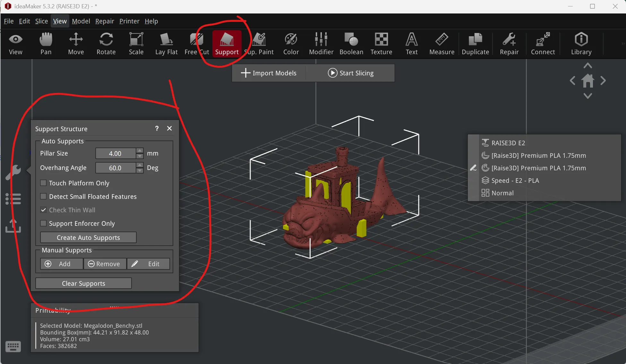Enable Touch Platform Only checkbox

pos(43,183)
